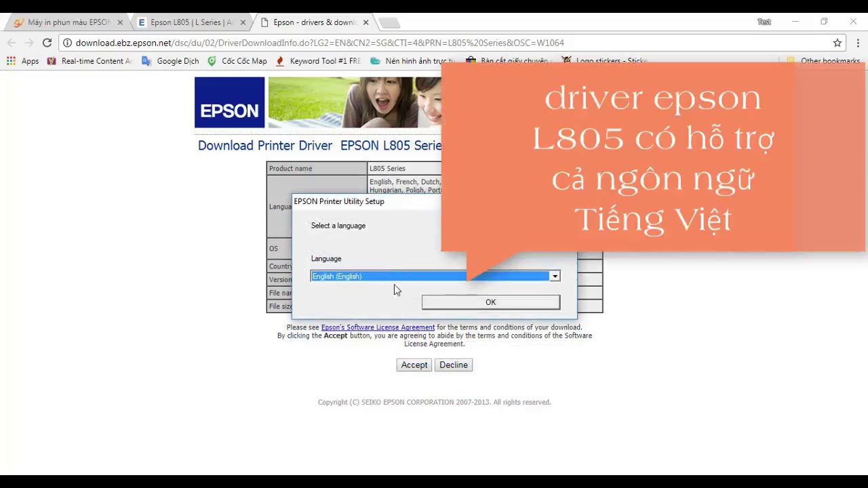Confirm language with the OK button
Image resolution: width=868 pixels, height=488 pixels.
tap(491, 302)
